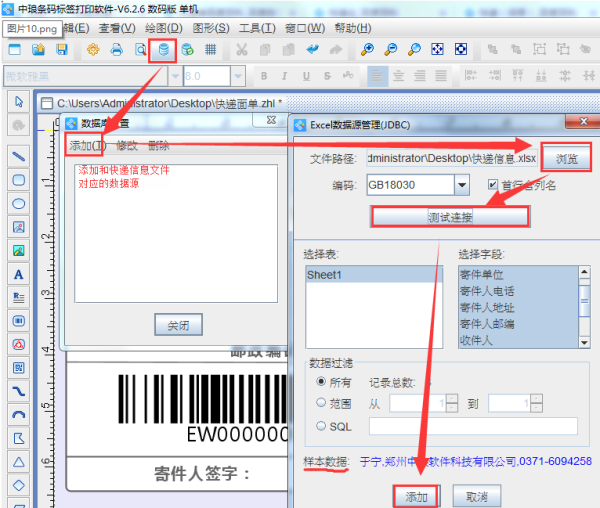The height and width of the screenshot is (508, 600).
Task: Select the diagonal line drawing tool
Action: [x=18, y=156]
